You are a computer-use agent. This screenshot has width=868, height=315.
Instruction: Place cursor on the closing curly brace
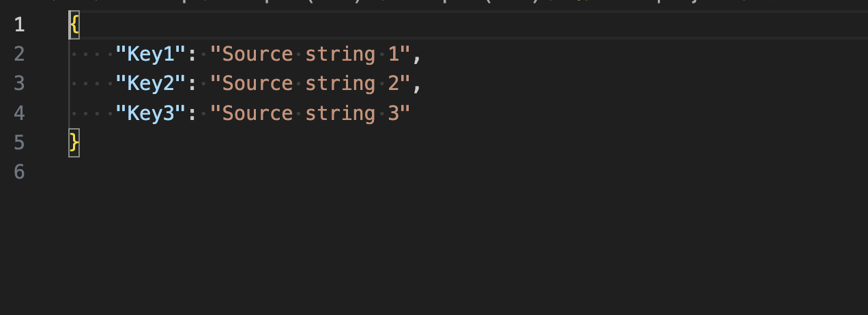[74, 142]
